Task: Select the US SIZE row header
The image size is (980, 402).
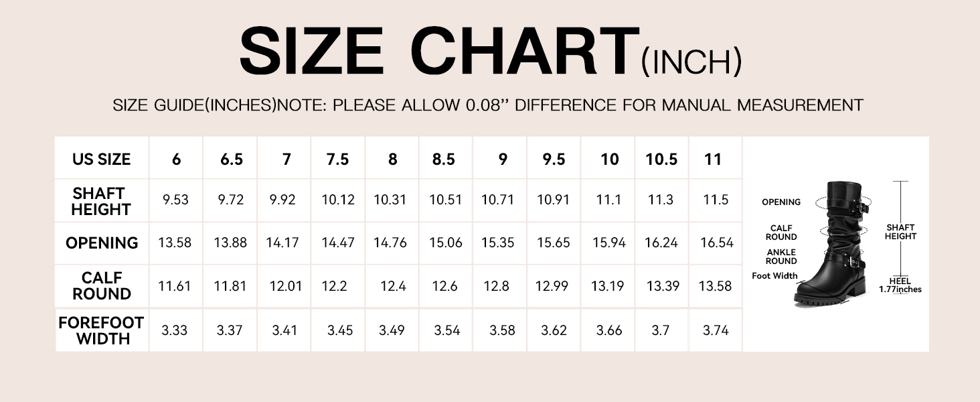Action: (x=102, y=159)
